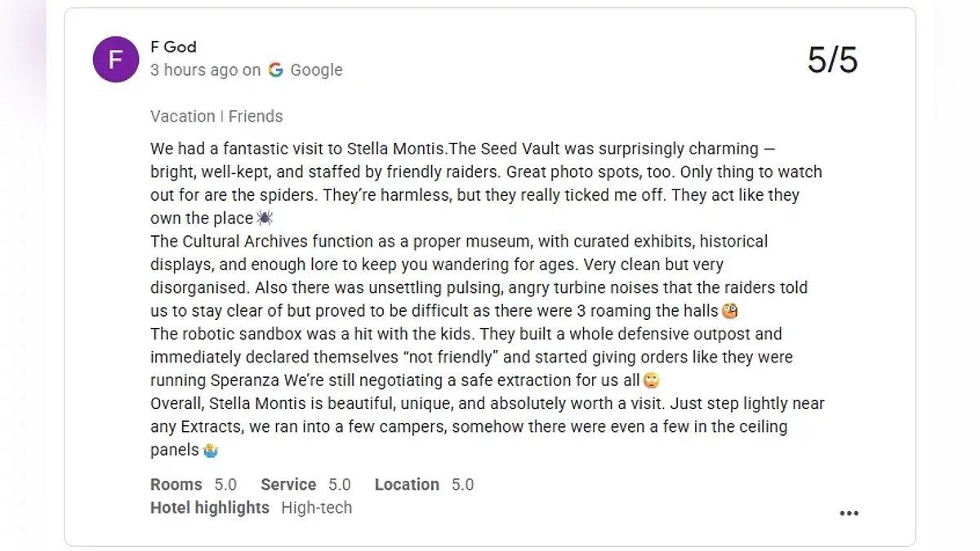Click the Seed Vault review paragraph
Screen dimensions: 980x551
pyautogui.click(x=486, y=172)
